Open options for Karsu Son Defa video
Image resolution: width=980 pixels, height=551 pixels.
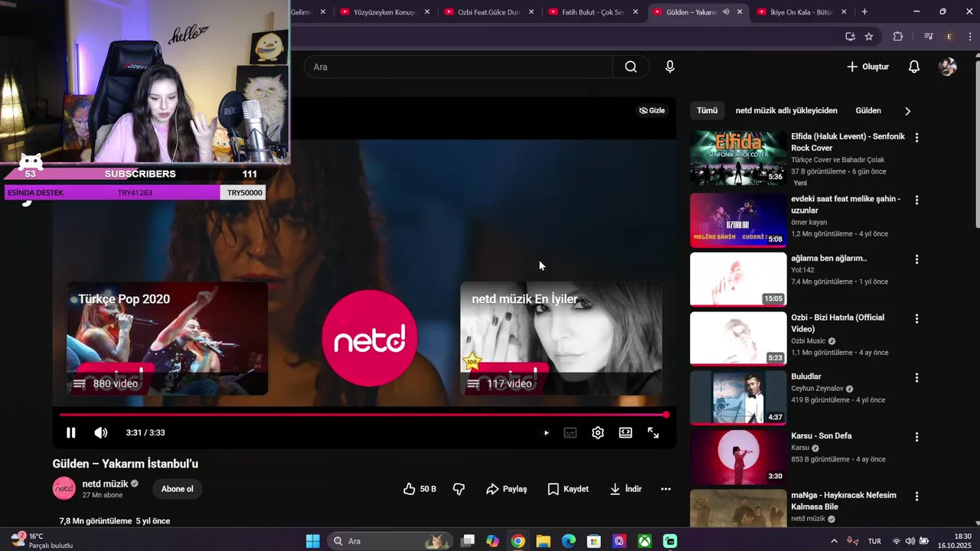coord(916,437)
